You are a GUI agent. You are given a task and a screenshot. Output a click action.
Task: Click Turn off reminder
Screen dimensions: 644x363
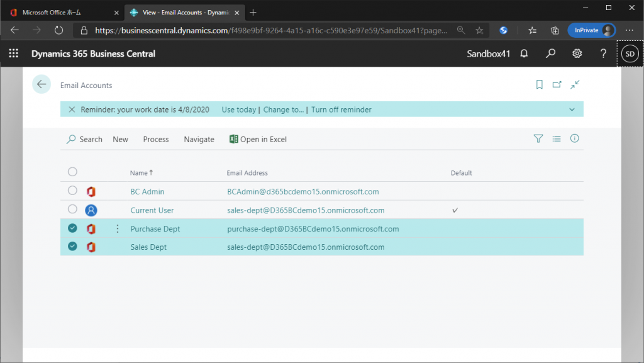[341, 109]
